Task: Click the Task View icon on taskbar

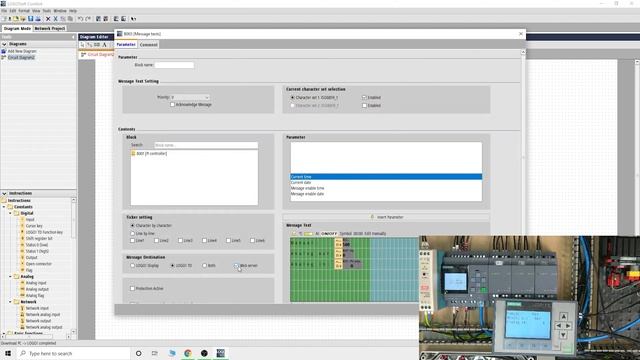Action: pyautogui.click(x=155, y=353)
